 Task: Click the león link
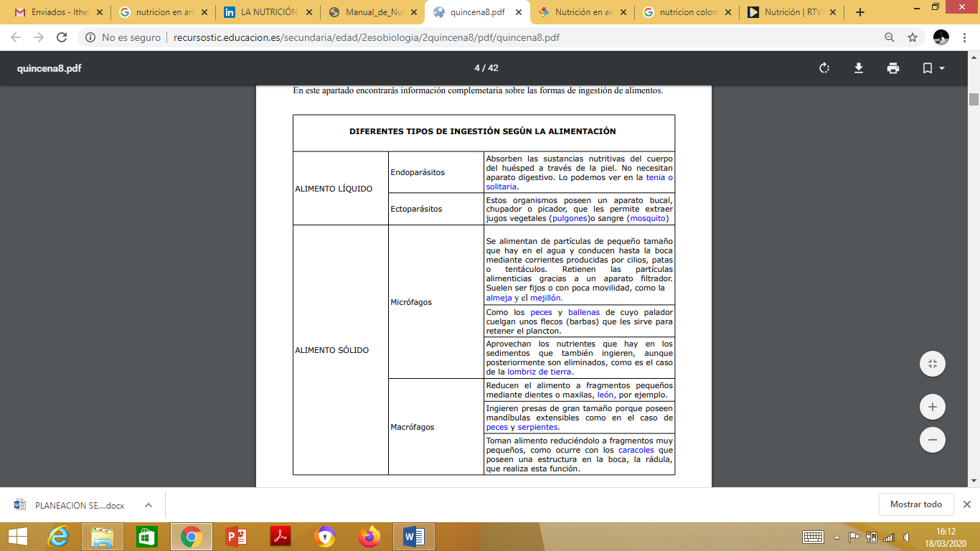coord(606,395)
